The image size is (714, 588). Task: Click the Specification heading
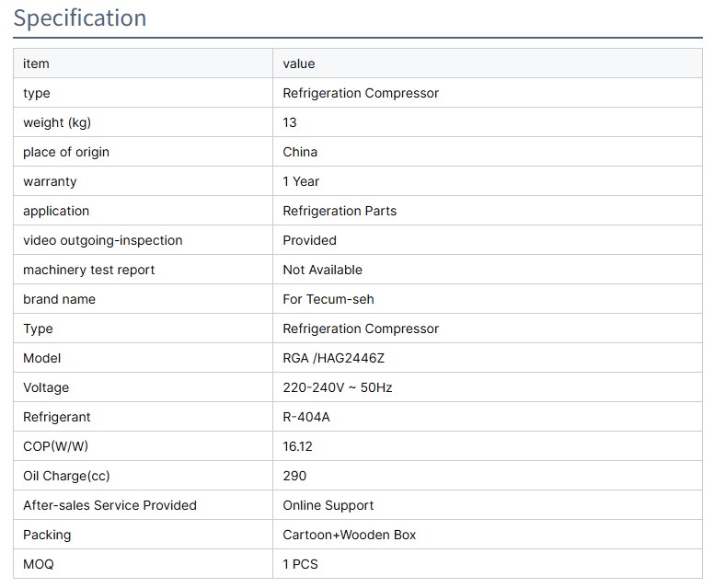[80, 18]
